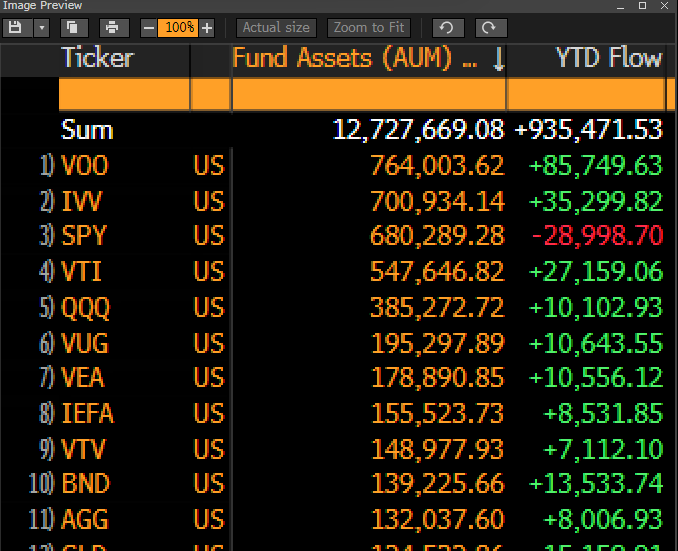Increase zoom with the plus button
The height and width of the screenshot is (551, 678).
point(207,28)
